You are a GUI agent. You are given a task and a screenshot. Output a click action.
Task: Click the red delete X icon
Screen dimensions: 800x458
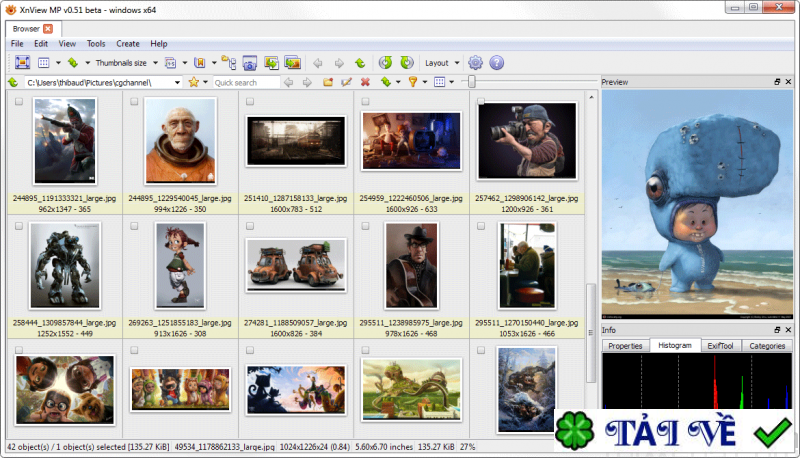pos(365,82)
